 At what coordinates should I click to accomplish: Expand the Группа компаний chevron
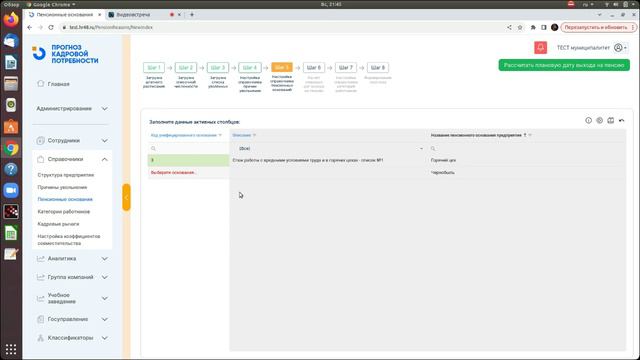(104, 278)
